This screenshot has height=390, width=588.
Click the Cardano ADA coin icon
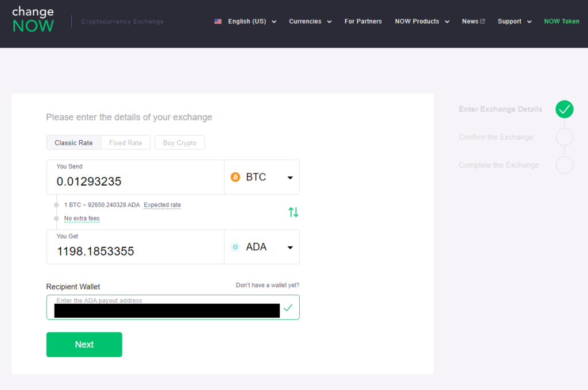pos(235,247)
